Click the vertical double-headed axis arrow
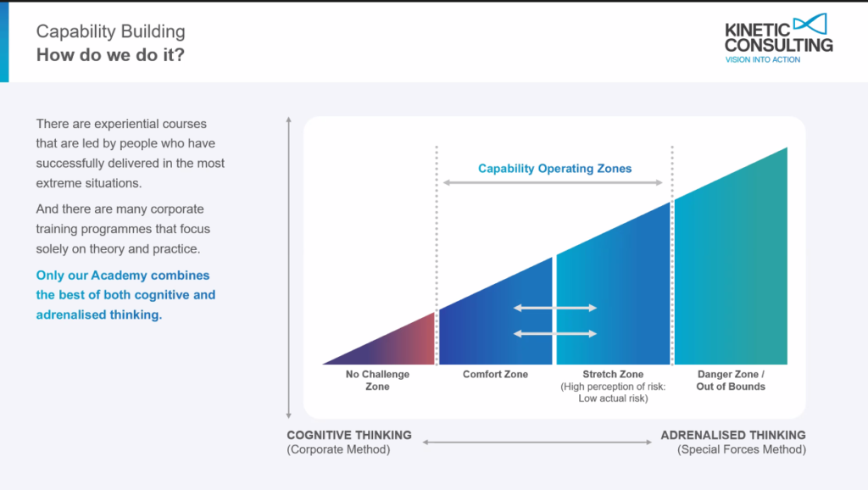Image resolution: width=868 pixels, height=490 pixels. click(289, 267)
